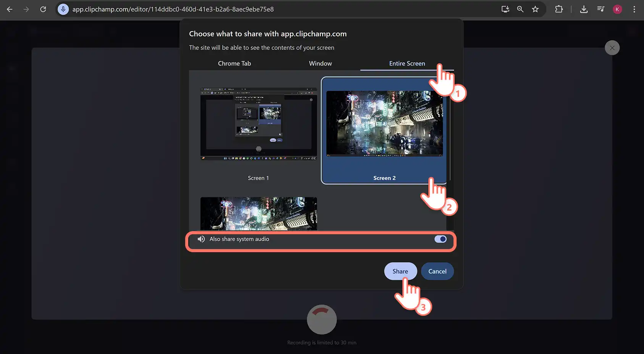The width and height of the screenshot is (644, 354).
Task: Open the media controls icon
Action: 600,9
